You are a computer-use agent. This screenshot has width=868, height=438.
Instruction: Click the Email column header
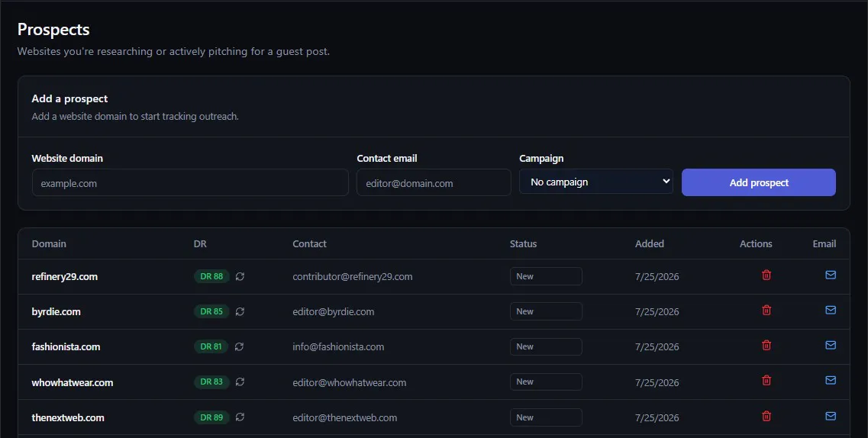tap(824, 244)
